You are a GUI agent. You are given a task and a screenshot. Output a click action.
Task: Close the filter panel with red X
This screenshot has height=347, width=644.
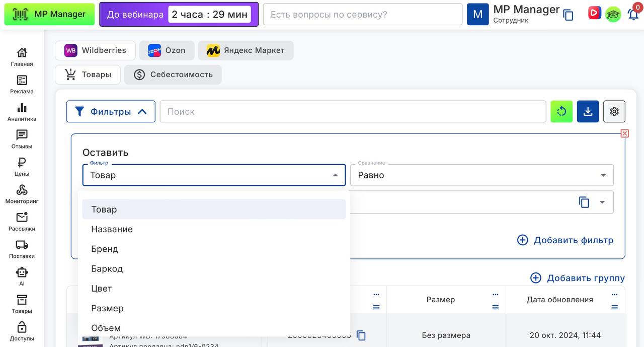click(624, 133)
